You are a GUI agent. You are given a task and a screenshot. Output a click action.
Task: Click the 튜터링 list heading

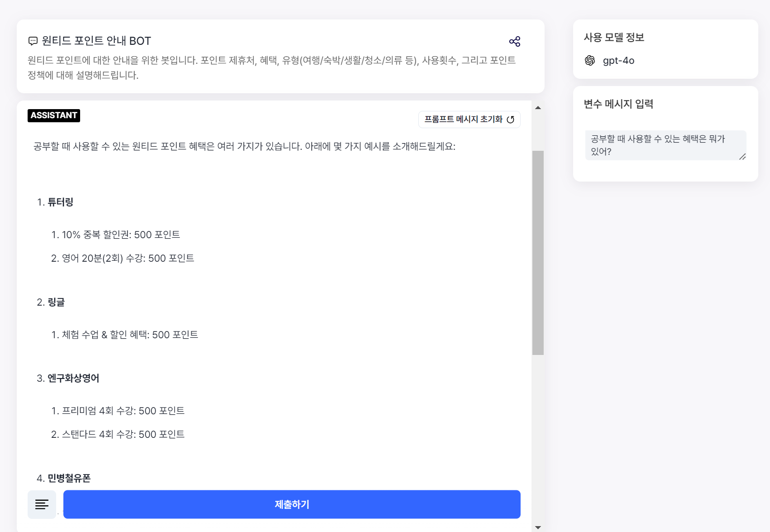(x=60, y=202)
